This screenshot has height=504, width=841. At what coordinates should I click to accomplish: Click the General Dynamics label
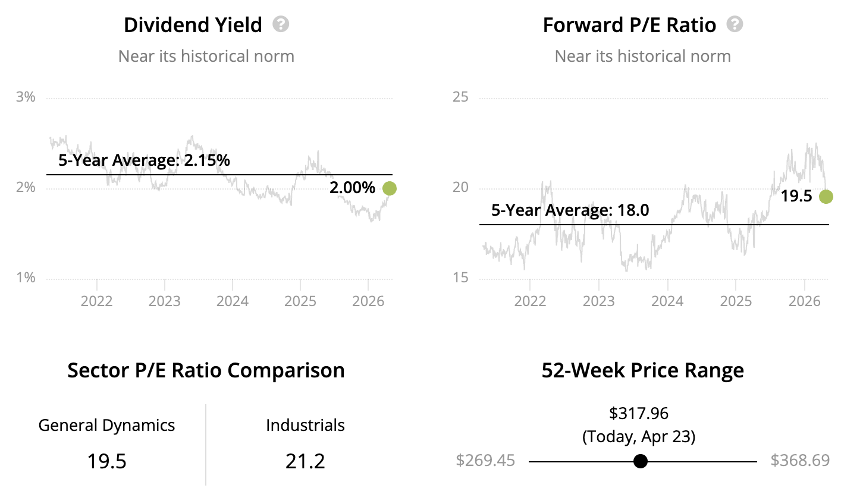[106, 426]
